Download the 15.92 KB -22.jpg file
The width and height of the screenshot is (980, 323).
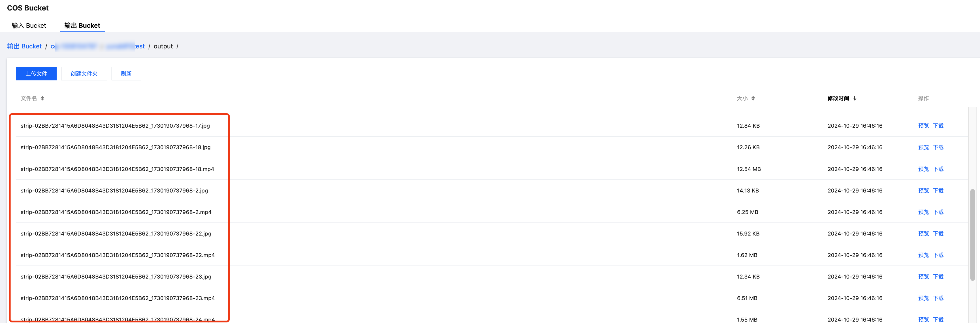pos(938,234)
